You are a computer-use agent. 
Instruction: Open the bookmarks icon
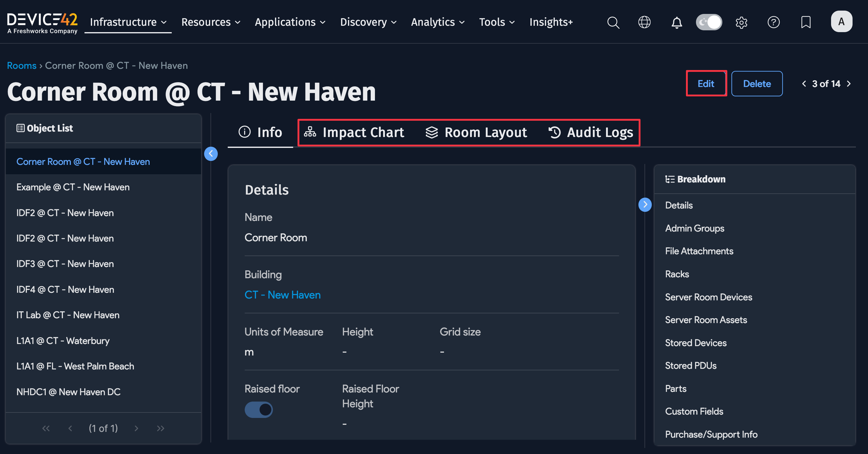(806, 22)
